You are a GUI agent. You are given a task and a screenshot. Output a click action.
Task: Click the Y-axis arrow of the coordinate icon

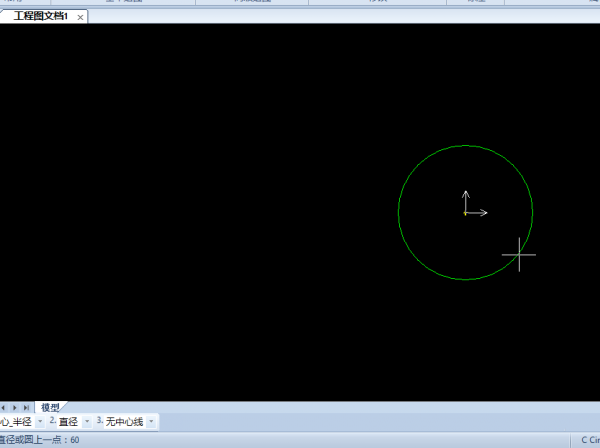[466, 194]
